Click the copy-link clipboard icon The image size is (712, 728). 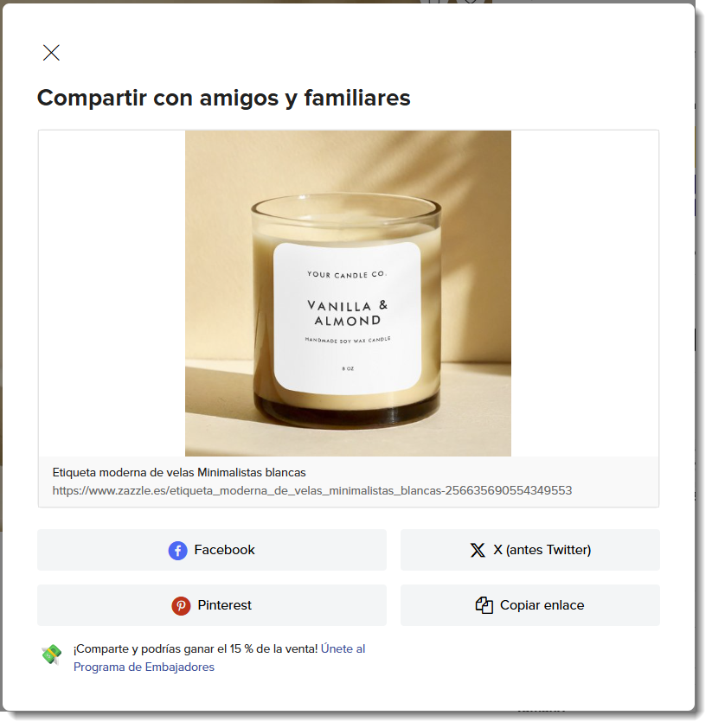click(x=484, y=605)
